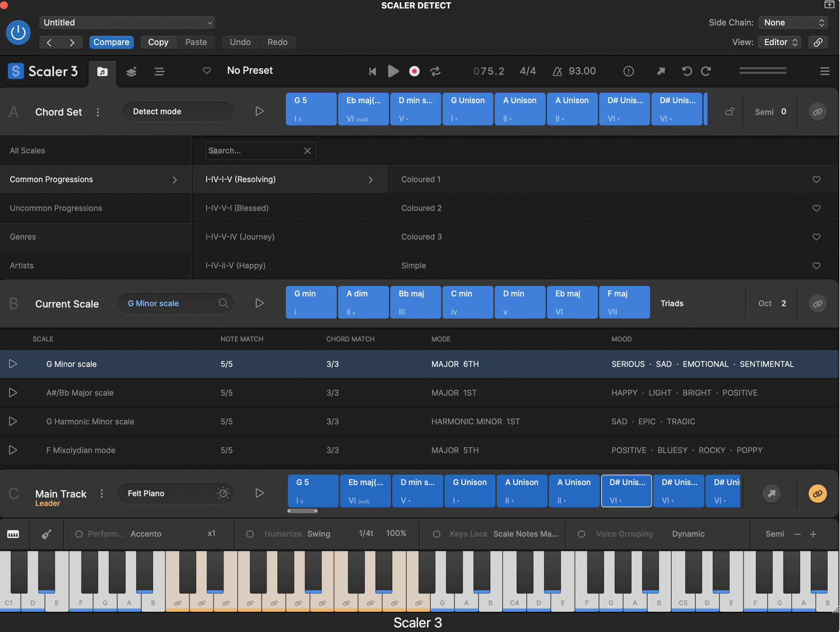The height and width of the screenshot is (632, 840).
Task: Enable Keys Lock Scale Notes mapping
Action: [436, 534]
